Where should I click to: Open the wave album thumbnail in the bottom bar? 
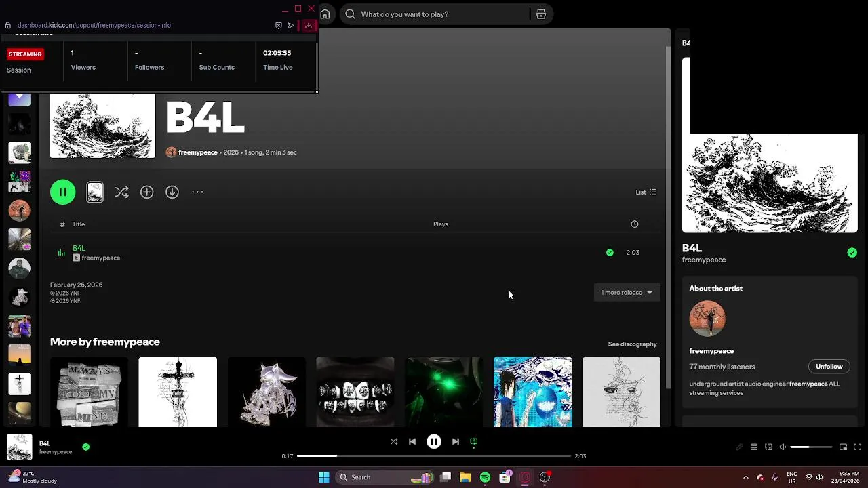pyautogui.click(x=20, y=447)
